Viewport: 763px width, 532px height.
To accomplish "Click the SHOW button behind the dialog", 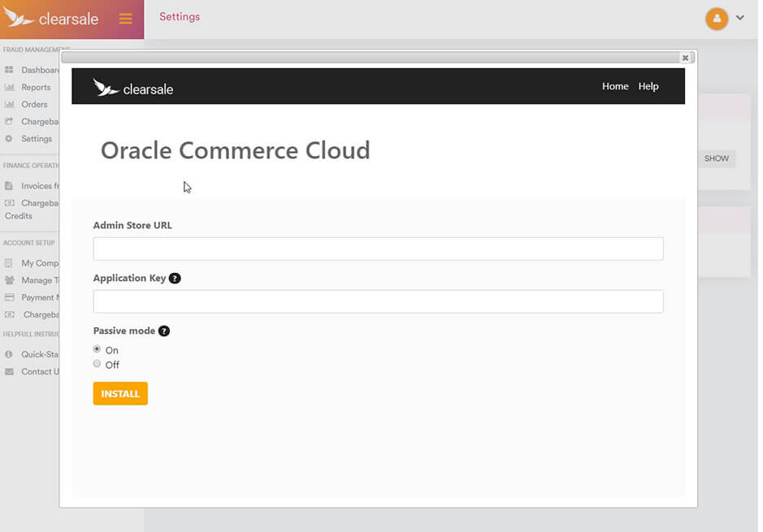I will [716, 158].
